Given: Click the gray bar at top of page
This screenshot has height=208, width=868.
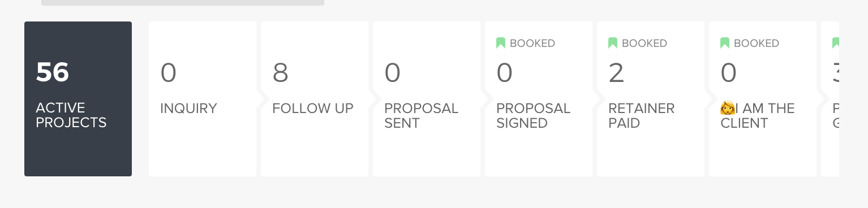Looking at the screenshot, I should [x=183, y=3].
